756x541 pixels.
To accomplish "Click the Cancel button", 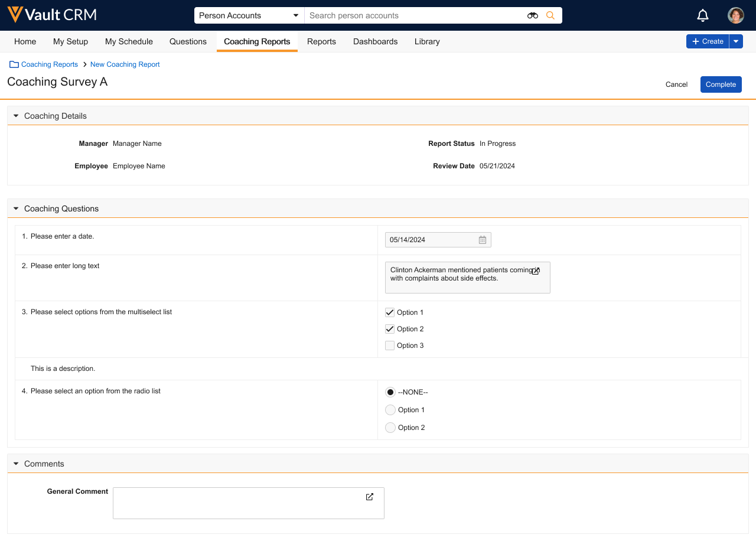I will pos(676,84).
